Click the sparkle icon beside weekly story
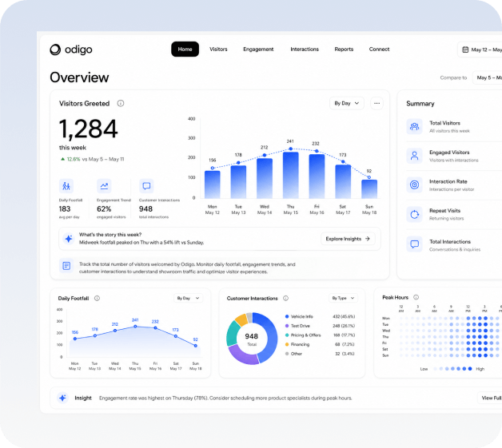Viewport: 502px width, 448px height. (69, 239)
